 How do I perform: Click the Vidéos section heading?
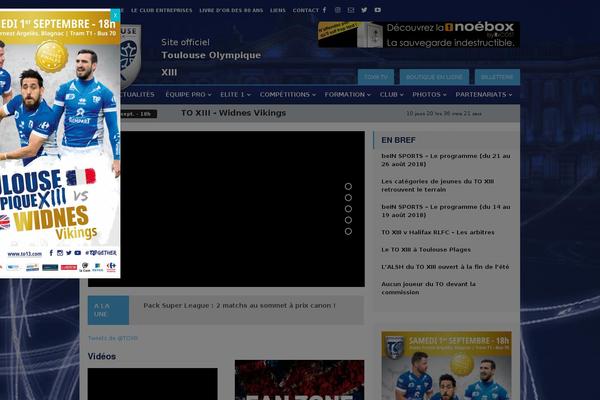(102, 356)
